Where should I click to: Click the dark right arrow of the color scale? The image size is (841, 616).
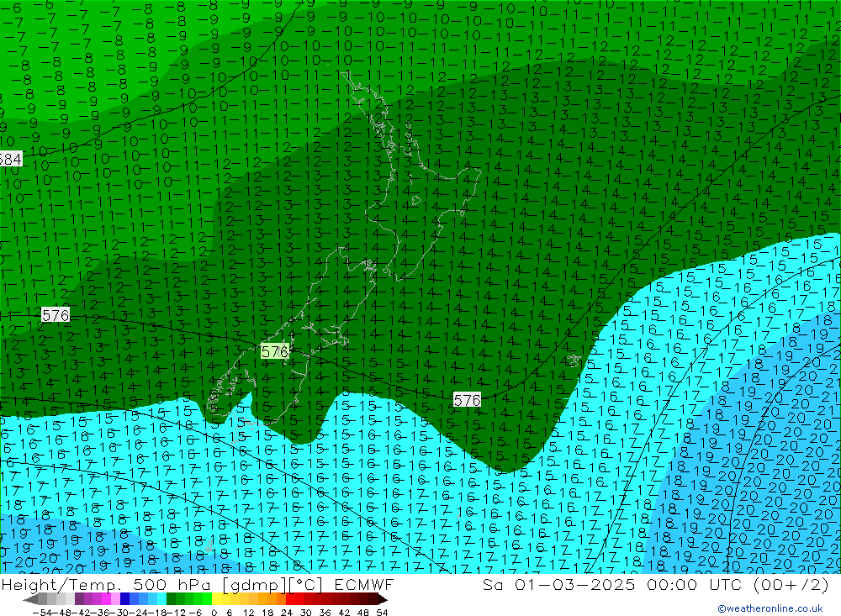(382, 599)
